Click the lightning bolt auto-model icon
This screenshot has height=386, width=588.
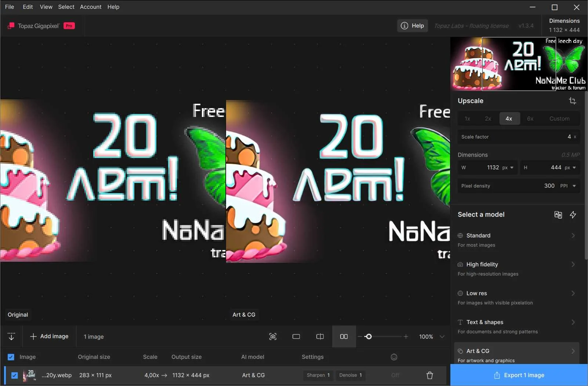[573, 215]
